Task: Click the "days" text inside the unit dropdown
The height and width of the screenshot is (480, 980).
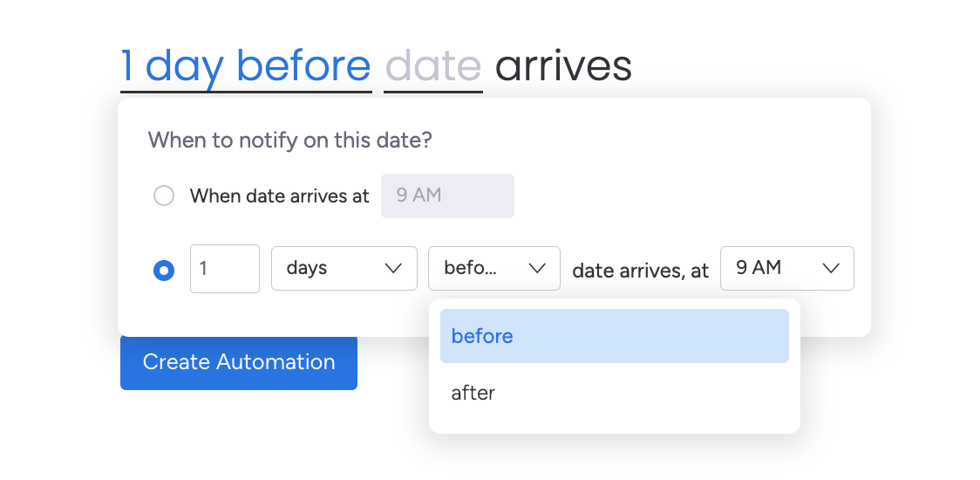Action: (307, 268)
